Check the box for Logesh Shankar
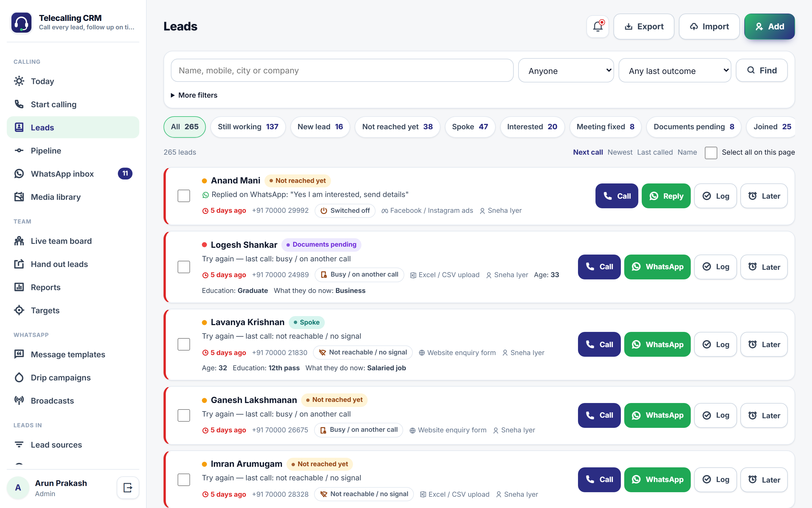 tap(184, 267)
